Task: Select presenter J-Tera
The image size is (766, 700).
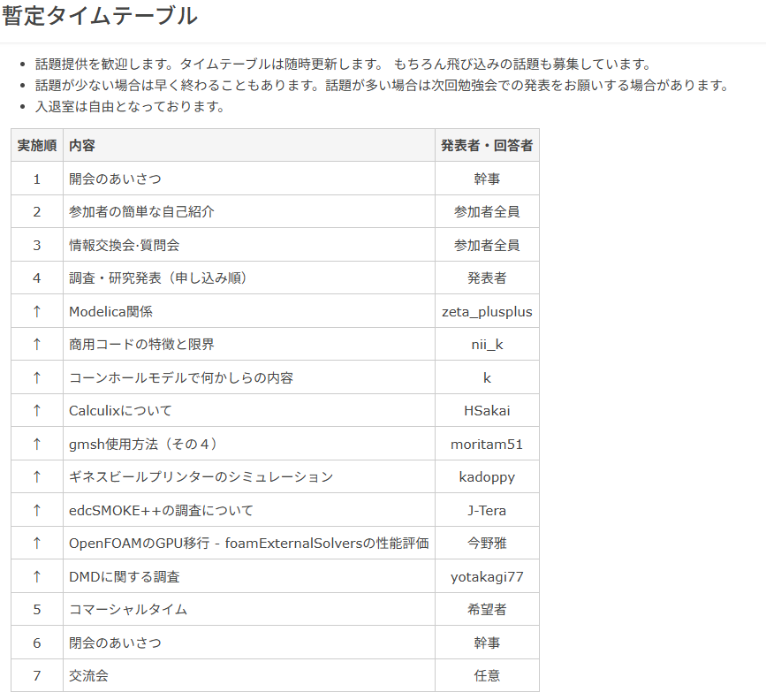Action: (x=487, y=510)
